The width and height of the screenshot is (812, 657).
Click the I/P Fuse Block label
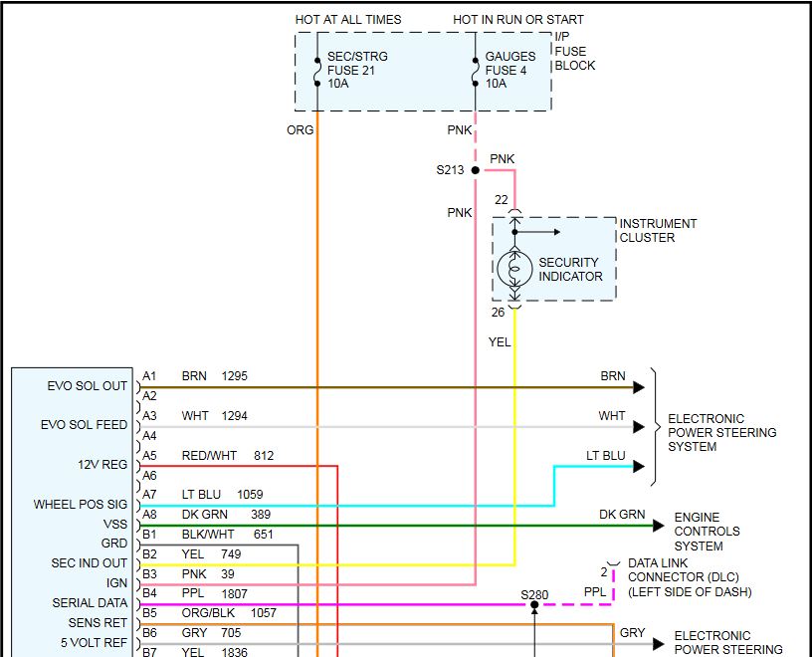point(574,51)
